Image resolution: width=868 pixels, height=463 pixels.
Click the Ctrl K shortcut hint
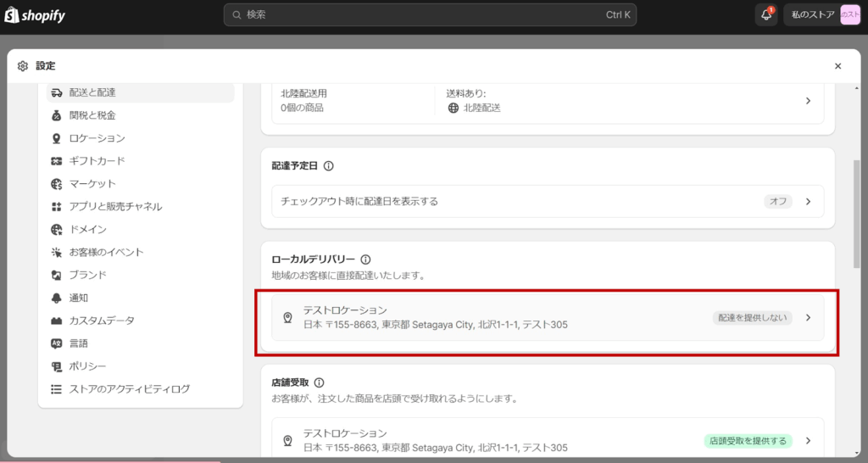(x=618, y=15)
